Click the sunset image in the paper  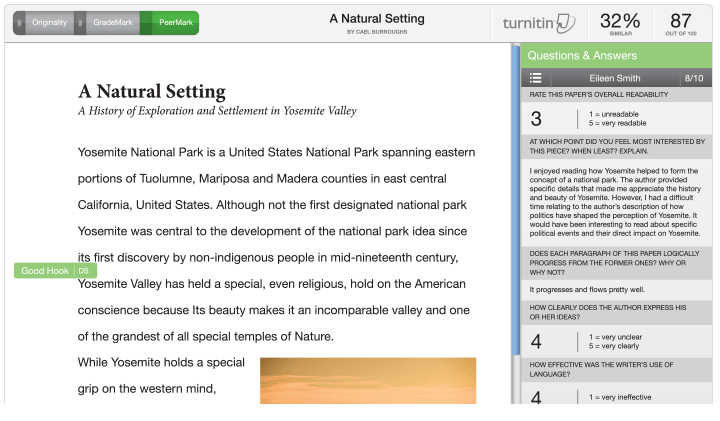coord(368,381)
